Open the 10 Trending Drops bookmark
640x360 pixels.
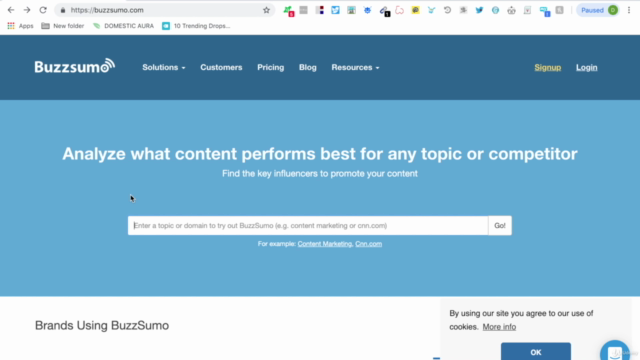[x=196, y=26]
